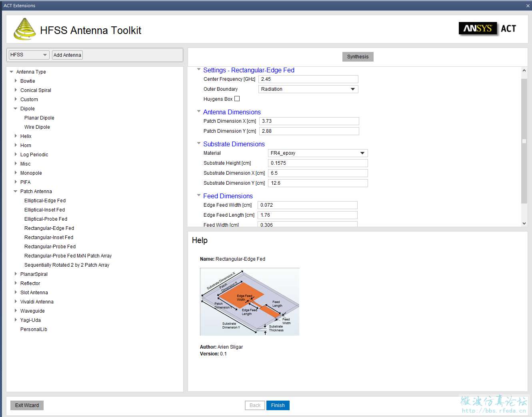This screenshot has width=532, height=417.
Task: Click the Edge Feed Width field
Action: pyautogui.click(x=307, y=205)
